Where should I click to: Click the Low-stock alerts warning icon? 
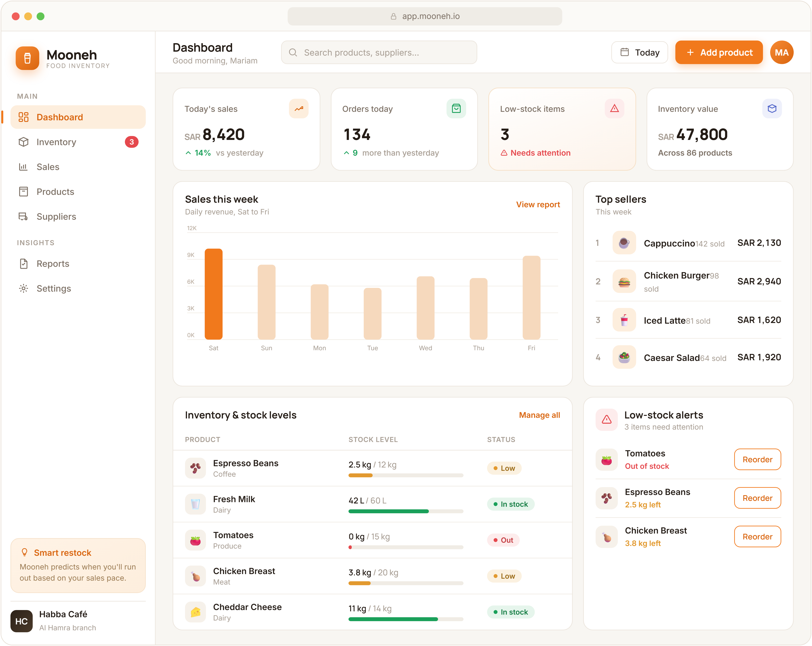606,420
